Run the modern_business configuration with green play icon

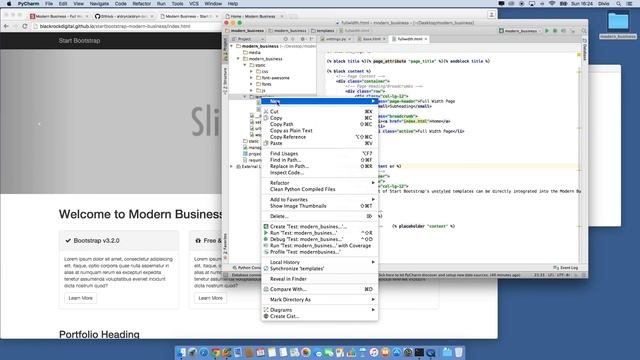pyautogui.click(x=547, y=31)
